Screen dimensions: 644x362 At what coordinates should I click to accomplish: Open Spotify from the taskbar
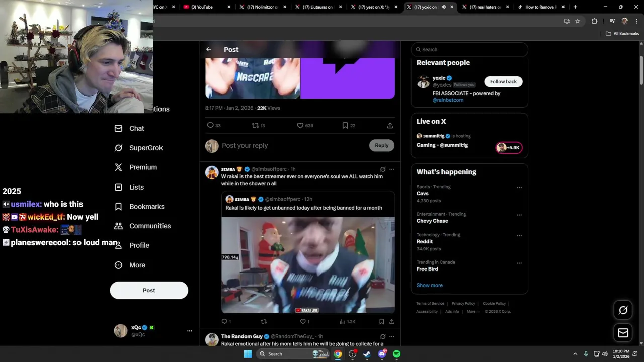coord(396,354)
